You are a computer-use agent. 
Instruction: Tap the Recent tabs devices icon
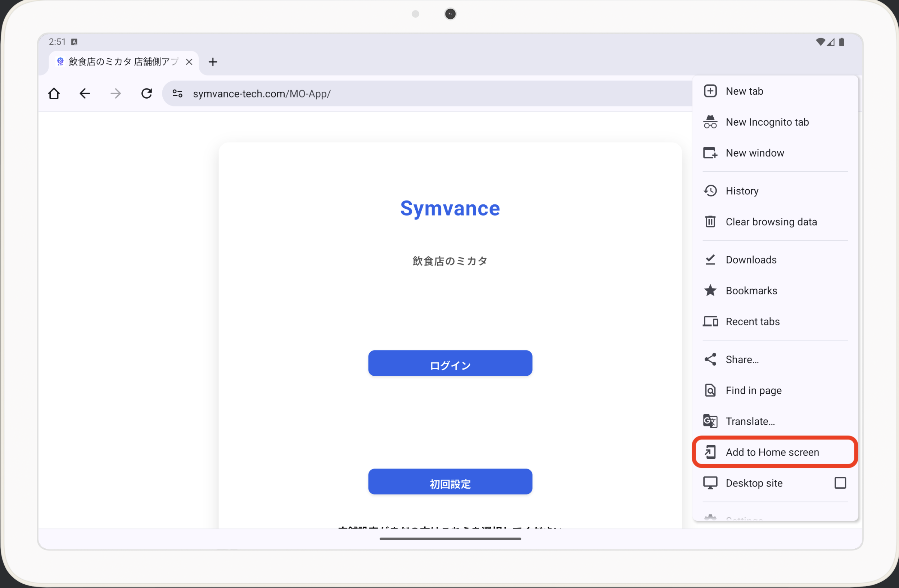710,322
